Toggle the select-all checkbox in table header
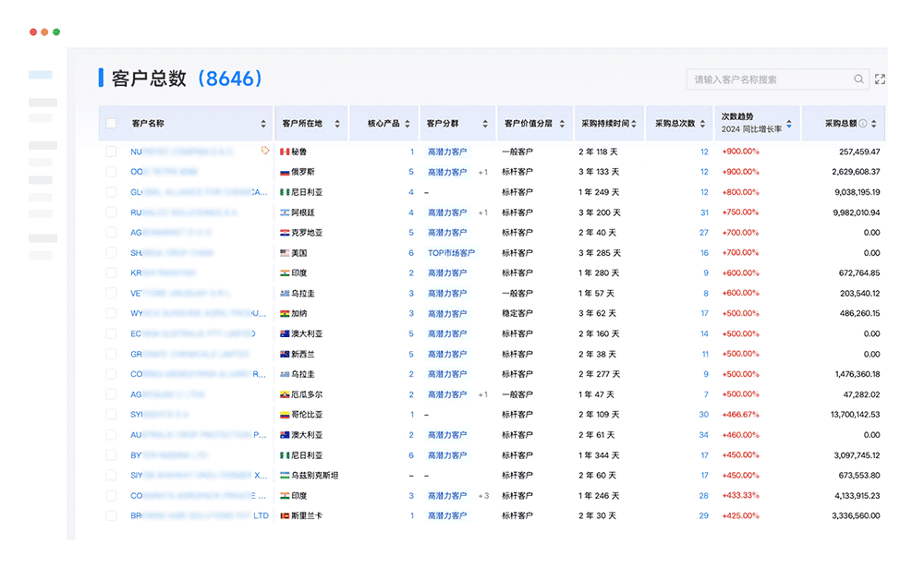 click(112, 124)
